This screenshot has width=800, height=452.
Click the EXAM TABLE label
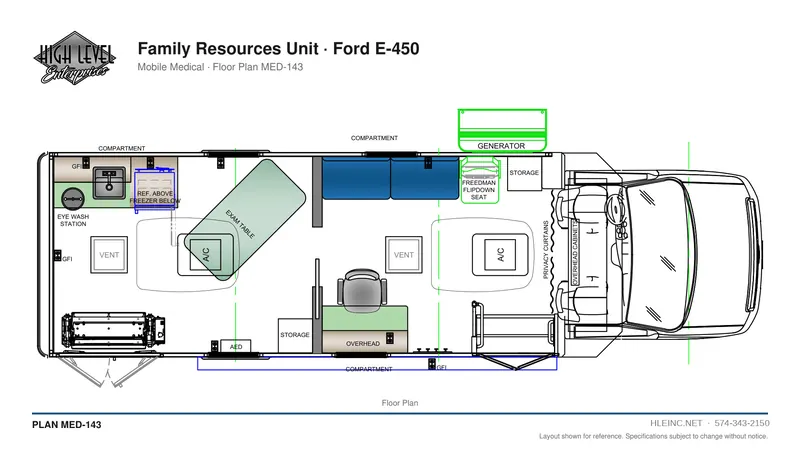pos(240,224)
